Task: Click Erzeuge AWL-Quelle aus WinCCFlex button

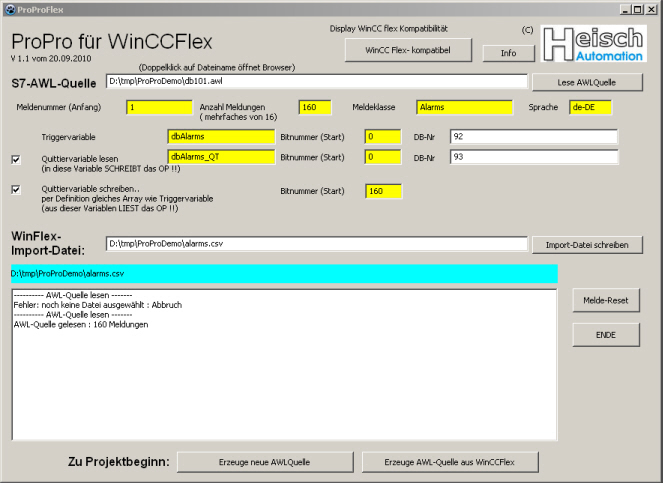Action: 450,462
